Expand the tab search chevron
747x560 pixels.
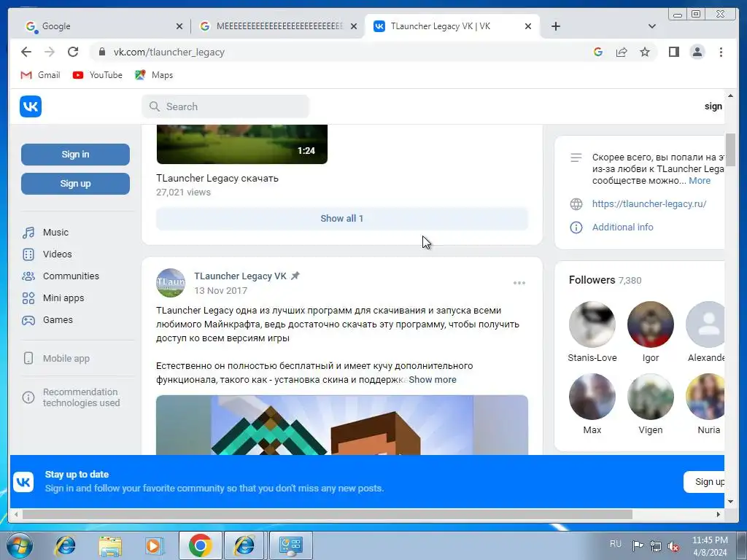(x=652, y=26)
